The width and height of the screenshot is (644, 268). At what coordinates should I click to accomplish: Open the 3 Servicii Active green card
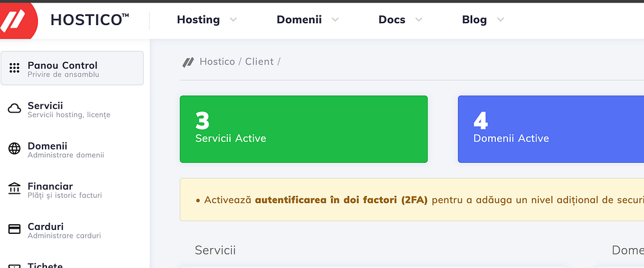tap(303, 129)
